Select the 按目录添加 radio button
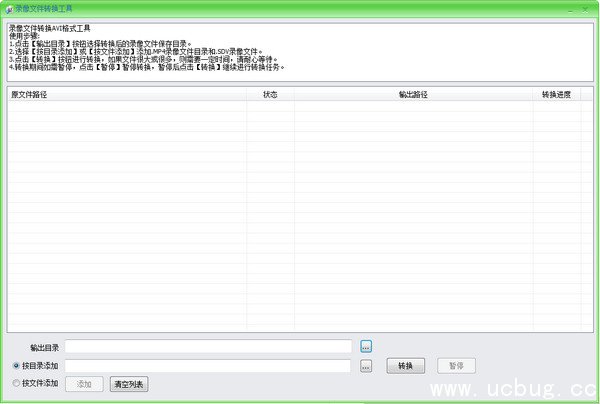 pyautogui.click(x=14, y=366)
